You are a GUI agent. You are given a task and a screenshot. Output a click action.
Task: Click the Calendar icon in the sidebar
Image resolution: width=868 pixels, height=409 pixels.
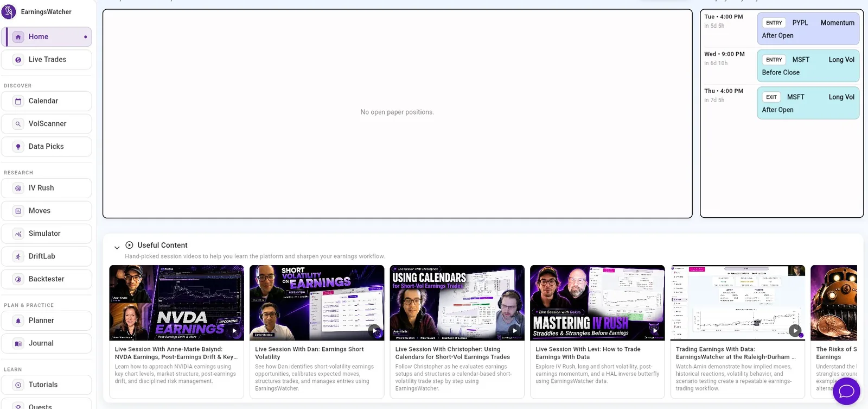(x=18, y=101)
